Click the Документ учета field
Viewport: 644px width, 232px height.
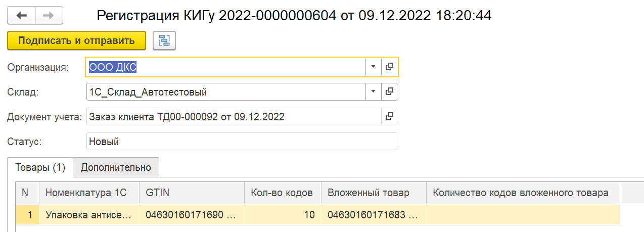click(x=233, y=117)
